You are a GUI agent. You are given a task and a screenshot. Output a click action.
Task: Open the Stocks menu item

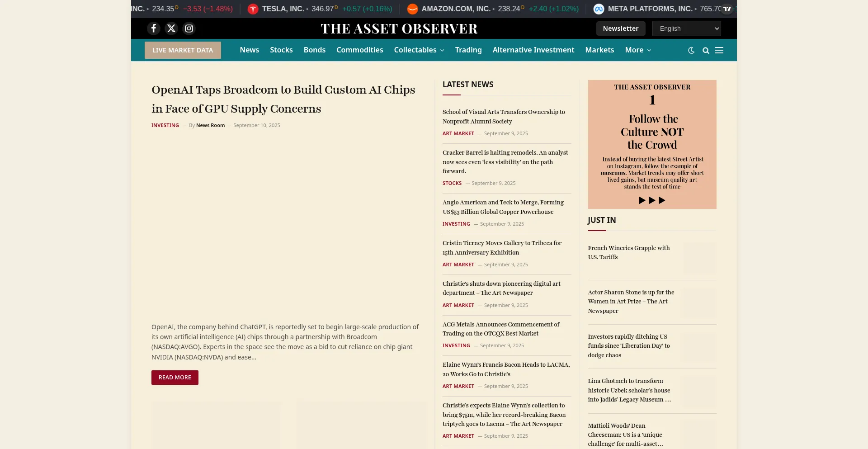click(x=281, y=50)
